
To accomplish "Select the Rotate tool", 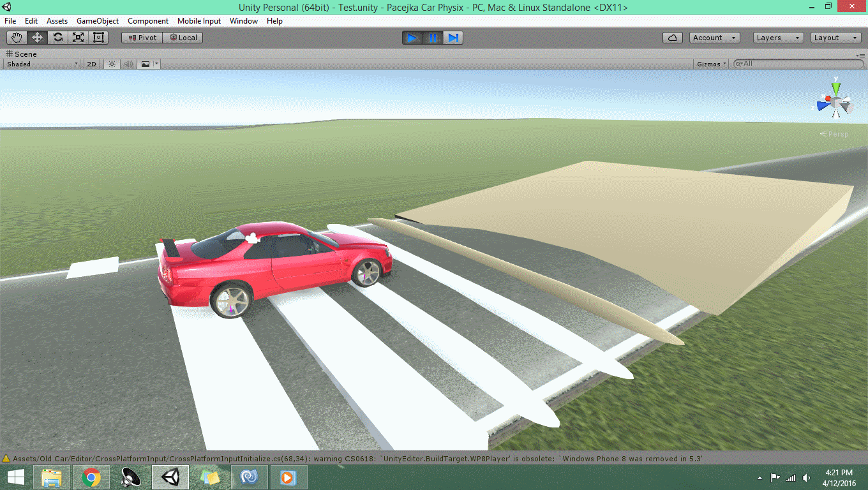I will 57,38.
